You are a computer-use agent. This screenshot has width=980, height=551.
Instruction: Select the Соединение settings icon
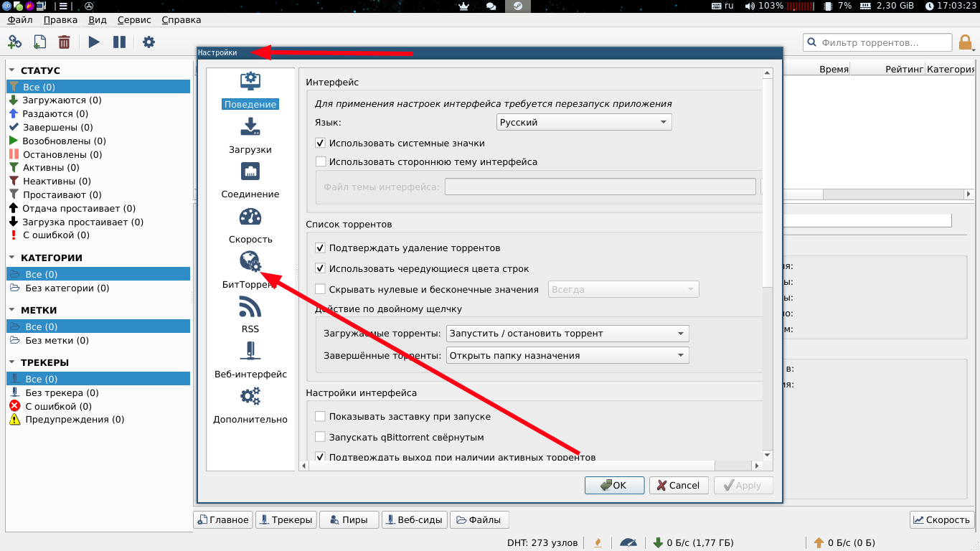(x=250, y=171)
